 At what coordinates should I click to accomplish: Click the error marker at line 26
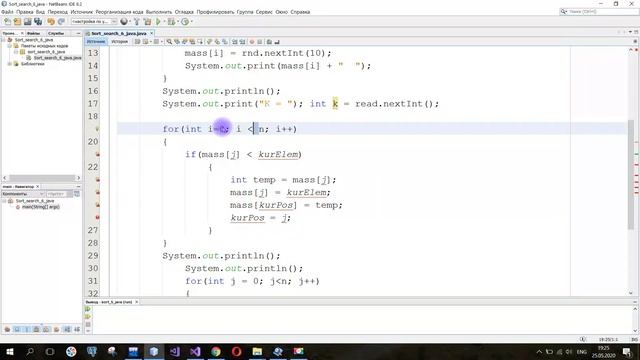pos(98,218)
